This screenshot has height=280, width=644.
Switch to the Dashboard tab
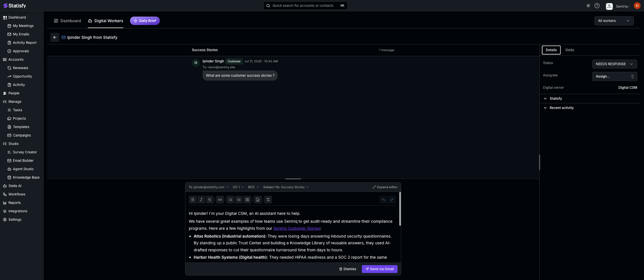click(x=67, y=21)
